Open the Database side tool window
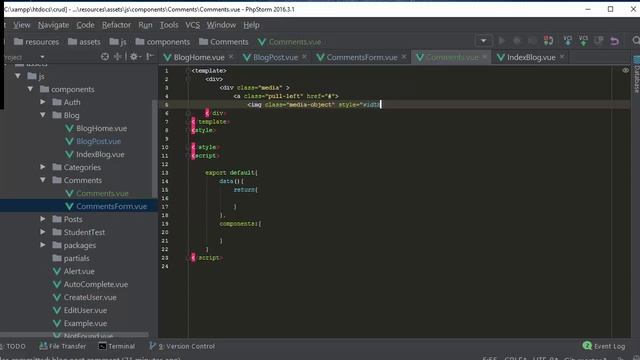Viewport: 640px width, 360px height. tap(636, 76)
